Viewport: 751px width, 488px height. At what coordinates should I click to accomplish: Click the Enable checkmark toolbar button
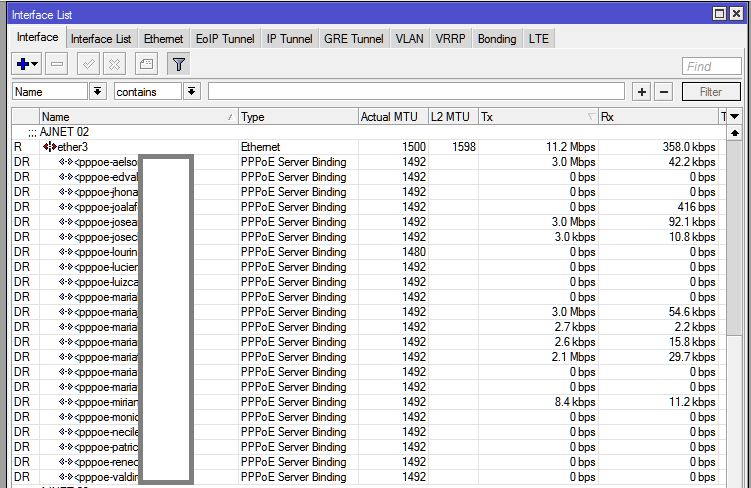[x=88, y=64]
